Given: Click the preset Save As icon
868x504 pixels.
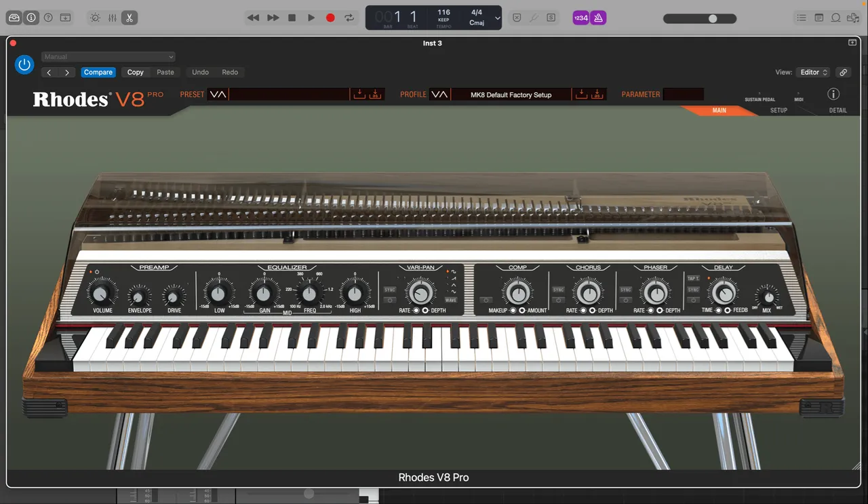Looking at the screenshot, I should (376, 94).
